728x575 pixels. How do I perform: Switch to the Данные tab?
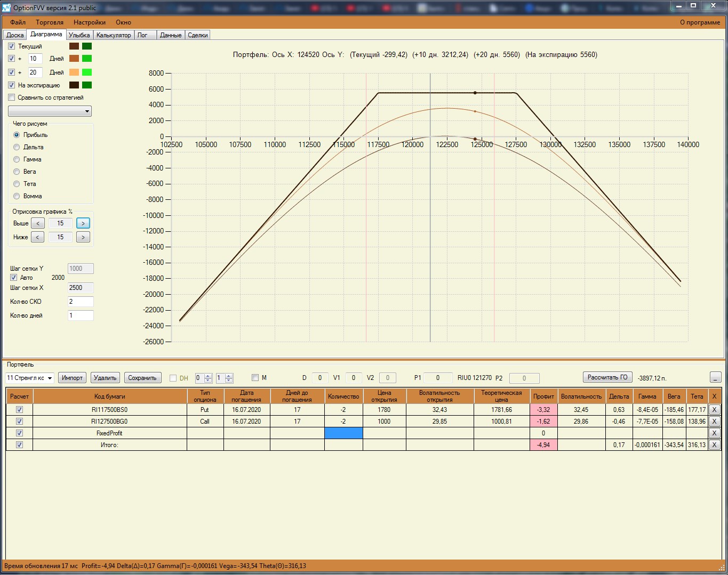tap(171, 35)
